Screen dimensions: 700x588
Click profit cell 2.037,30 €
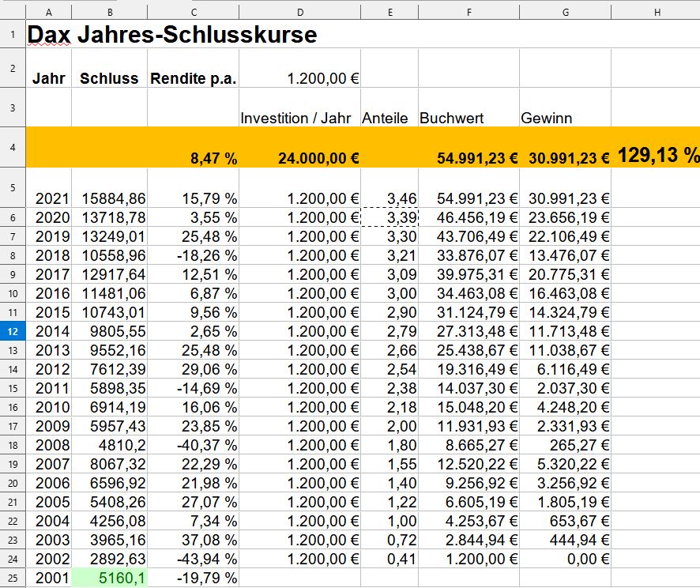[565, 388]
